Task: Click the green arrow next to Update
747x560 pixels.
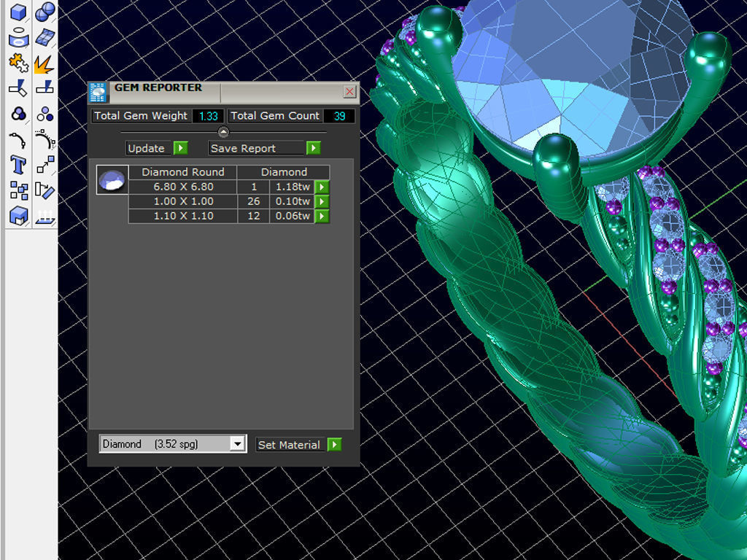Action: click(181, 148)
